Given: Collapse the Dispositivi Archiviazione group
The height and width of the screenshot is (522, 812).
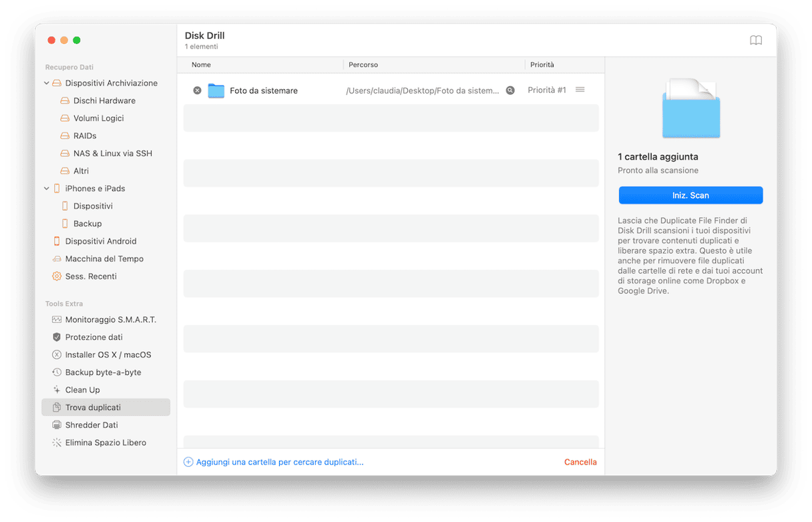Looking at the screenshot, I should coord(47,83).
